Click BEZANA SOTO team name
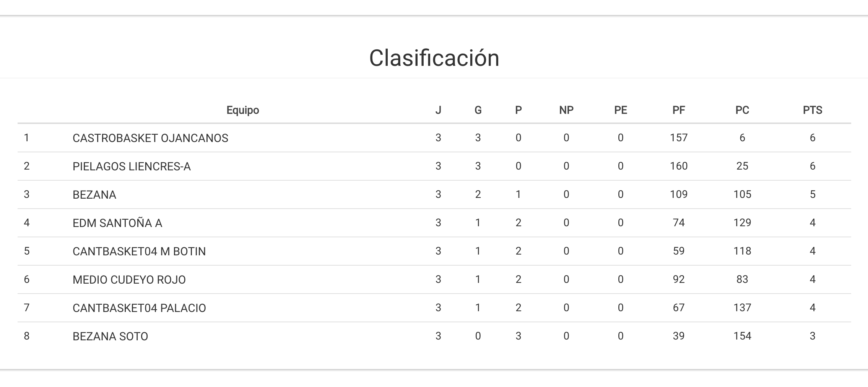Image resolution: width=868 pixels, height=387 pixels. [110, 336]
